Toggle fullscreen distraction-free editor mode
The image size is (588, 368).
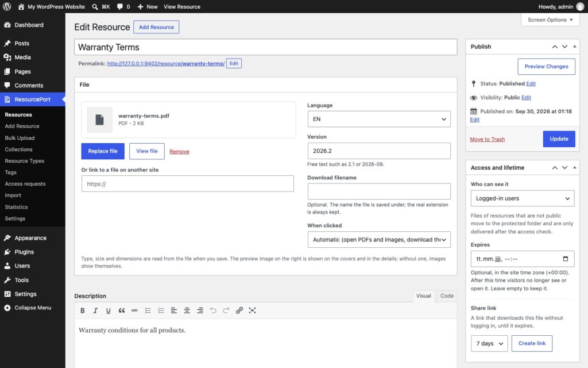click(x=253, y=310)
